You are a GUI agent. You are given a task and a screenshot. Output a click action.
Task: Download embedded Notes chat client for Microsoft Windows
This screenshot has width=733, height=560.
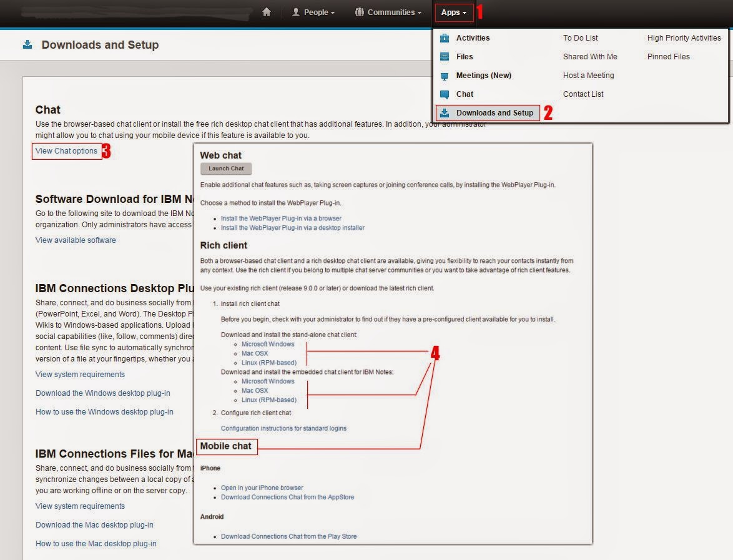(268, 381)
